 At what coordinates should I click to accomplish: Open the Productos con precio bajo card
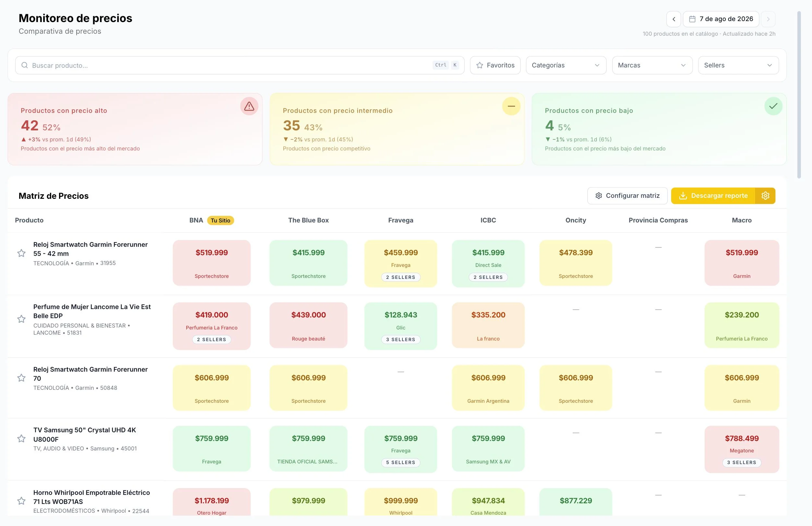(659, 129)
